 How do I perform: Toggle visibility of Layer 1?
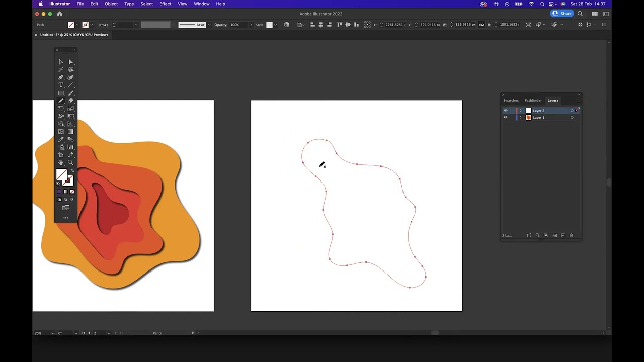506,117
